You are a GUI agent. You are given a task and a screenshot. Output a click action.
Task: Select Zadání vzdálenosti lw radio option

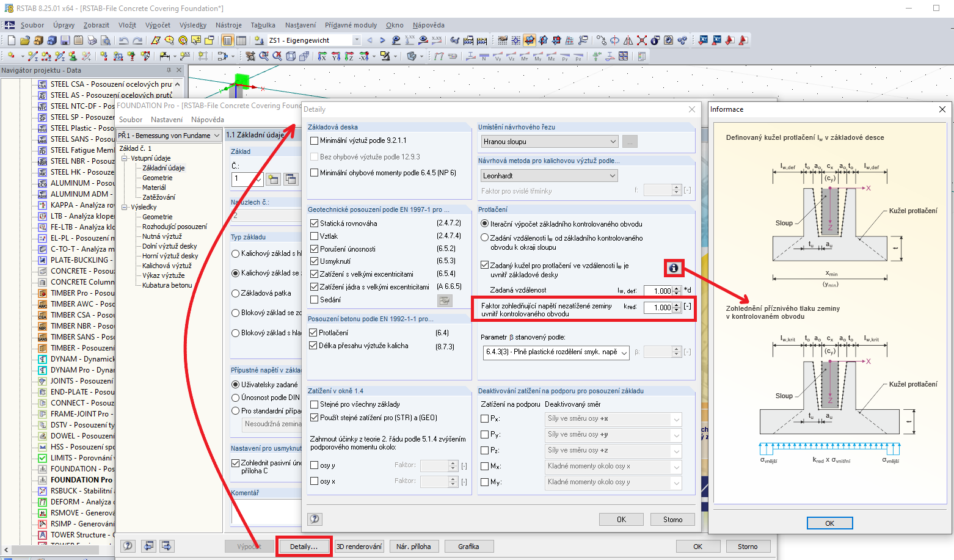[485, 238]
